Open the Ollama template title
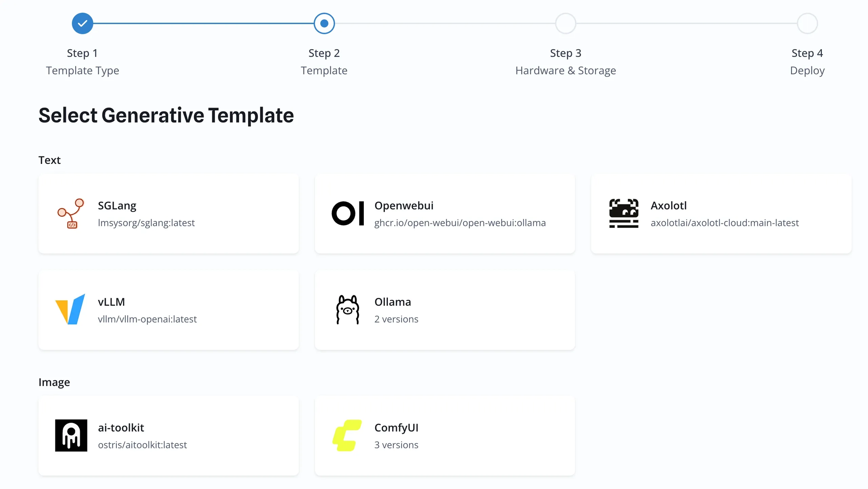This screenshot has height=489, width=868. point(393,302)
